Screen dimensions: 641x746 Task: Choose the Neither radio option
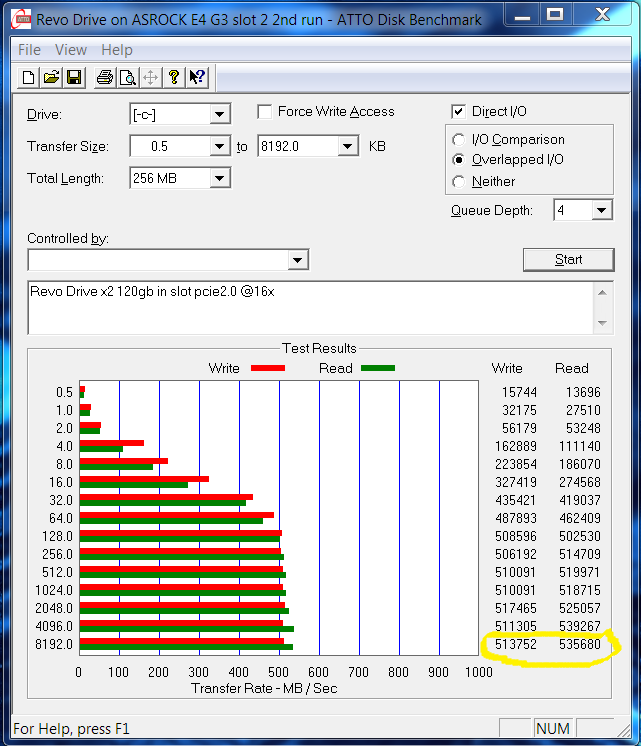pyautogui.click(x=459, y=182)
